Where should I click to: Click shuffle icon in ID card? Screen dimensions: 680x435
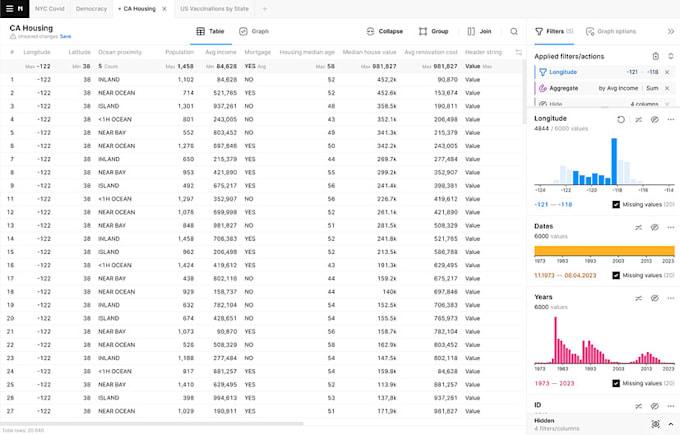click(638, 406)
